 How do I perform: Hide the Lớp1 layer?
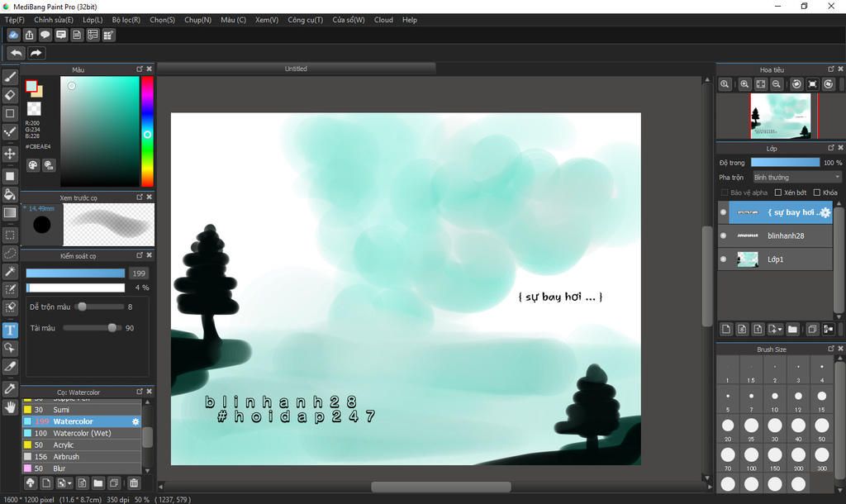pos(724,259)
